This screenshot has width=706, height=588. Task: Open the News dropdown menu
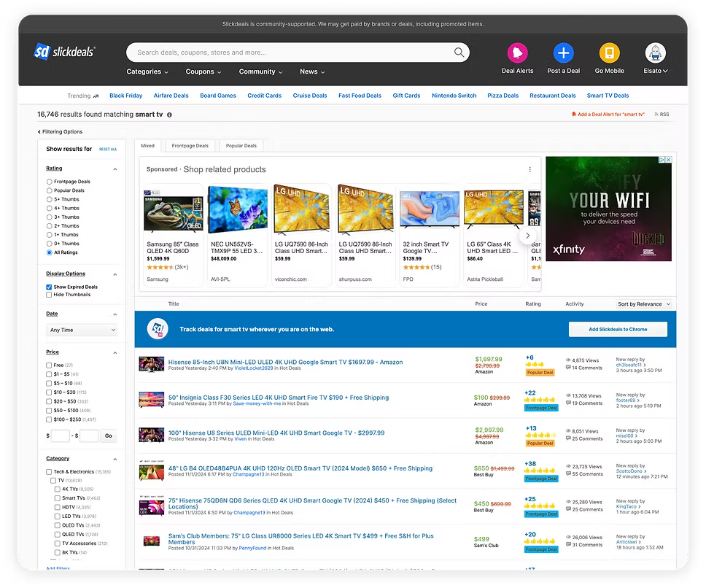tap(312, 71)
